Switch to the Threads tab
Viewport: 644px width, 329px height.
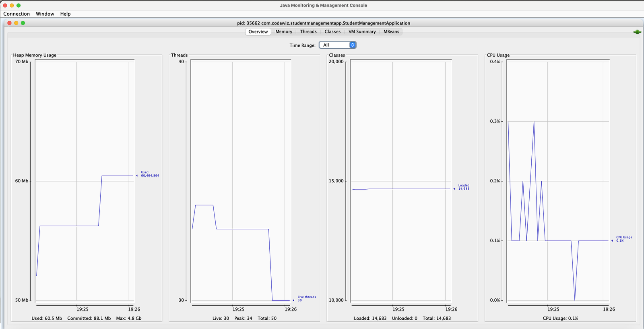pyautogui.click(x=308, y=32)
